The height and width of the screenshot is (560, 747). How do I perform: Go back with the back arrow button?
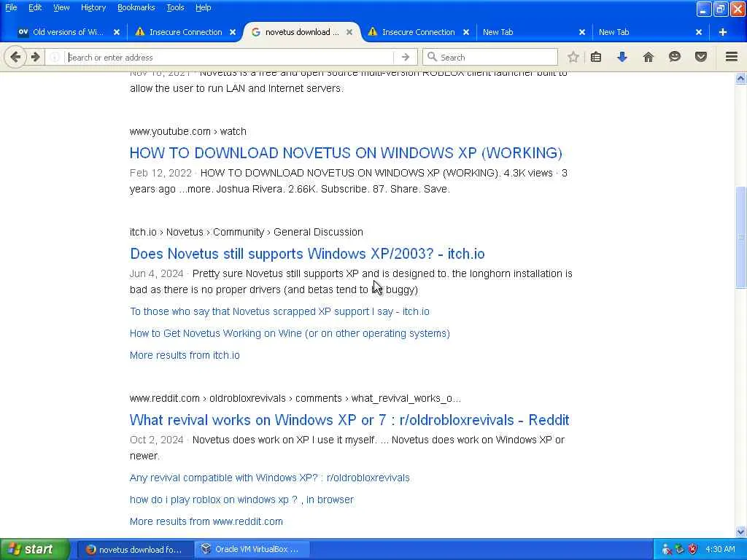(15, 57)
